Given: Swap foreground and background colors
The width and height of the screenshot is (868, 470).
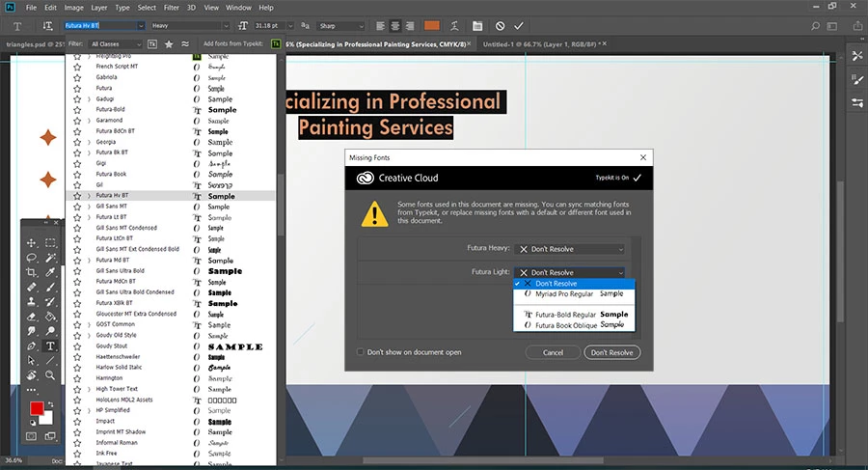Looking at the screenshot, I should click(x=50, y=404).
